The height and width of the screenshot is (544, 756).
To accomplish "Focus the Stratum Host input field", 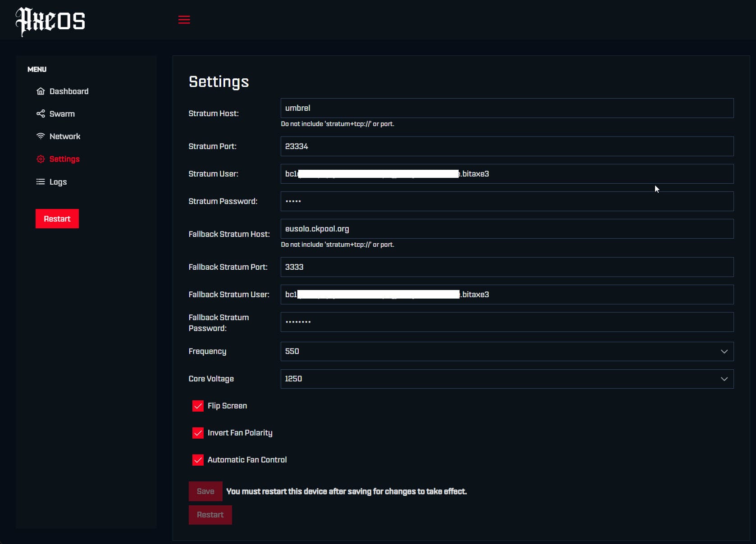I will coord(506,109).
